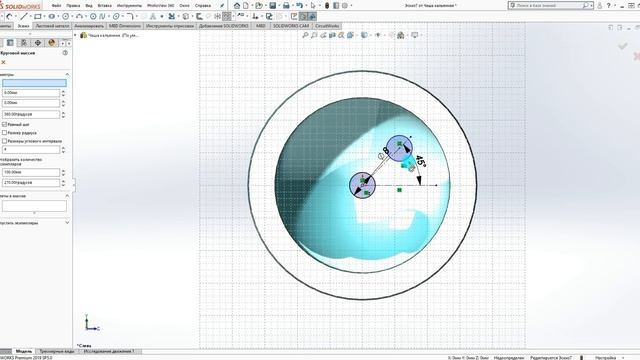Image resolution: width=640 pixels, height=360 pixels.
Task: Open the File menu
Action: [56, 6]
